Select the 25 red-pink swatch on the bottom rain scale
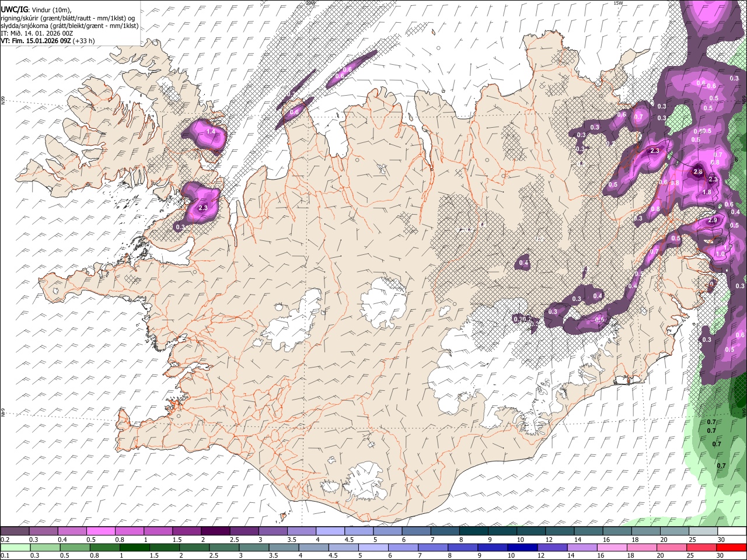 pyautogui.click(x=700, y=547)
